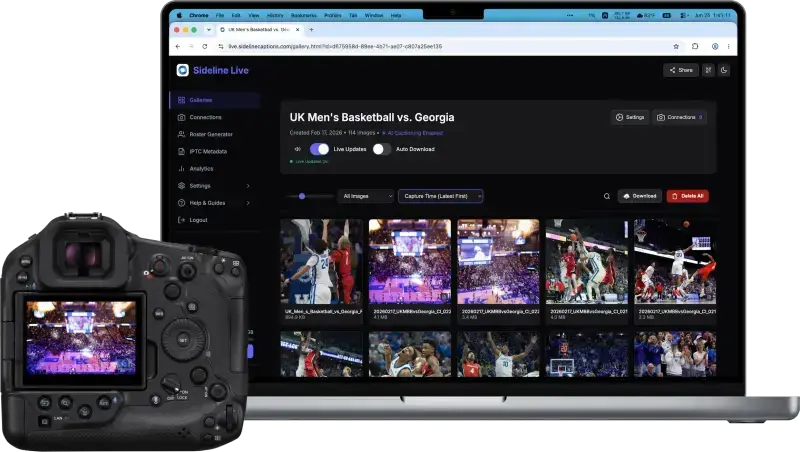
Task: Open the All Images filter dropdown
Action: [366, 196]
